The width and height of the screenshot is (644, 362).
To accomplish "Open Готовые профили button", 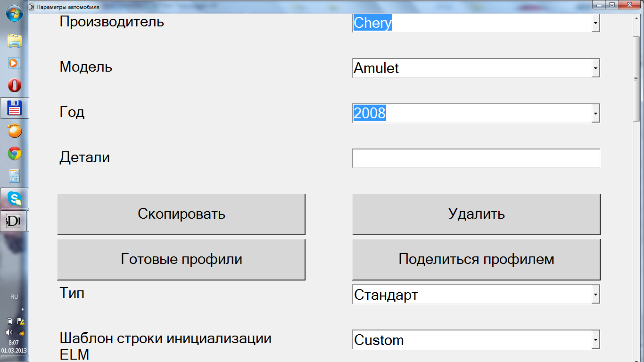I will [181, 259].
